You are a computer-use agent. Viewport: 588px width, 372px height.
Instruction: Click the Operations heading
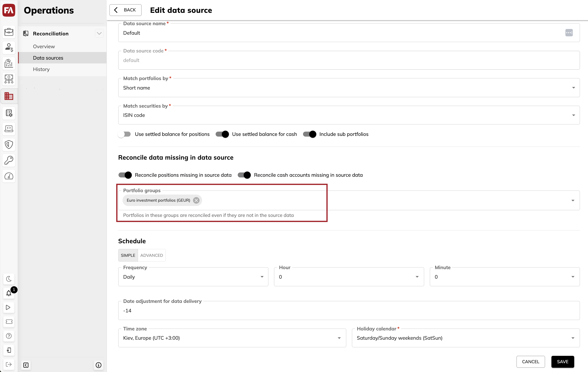coord(49,10)
